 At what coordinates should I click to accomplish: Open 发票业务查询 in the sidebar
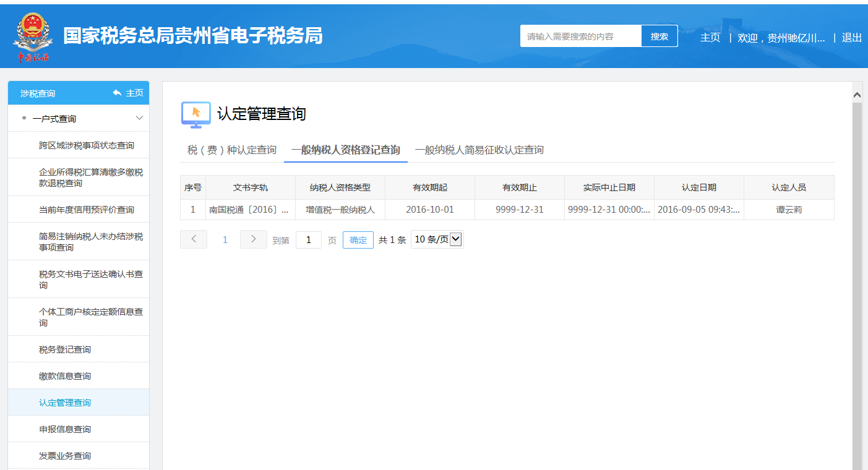click(x=65, y=456)
